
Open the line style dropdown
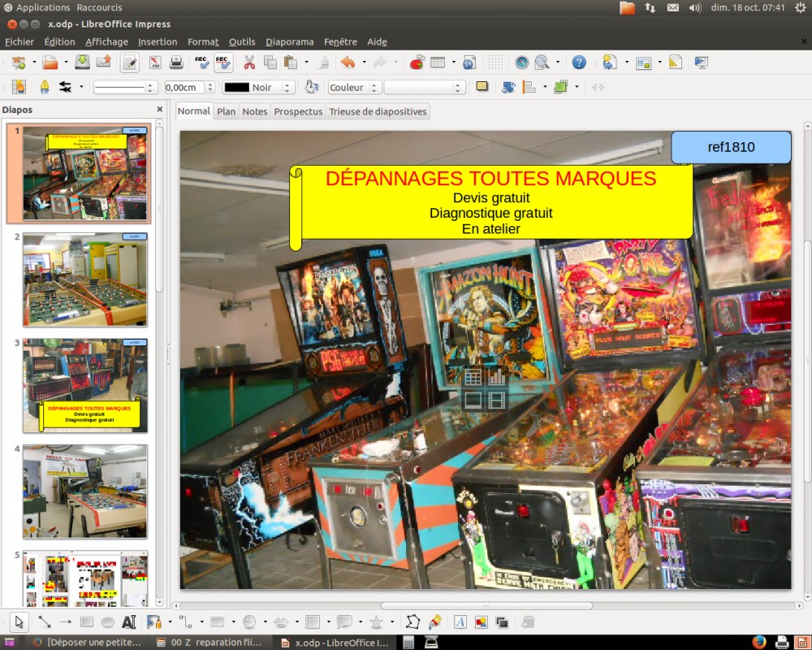[125, 88]
